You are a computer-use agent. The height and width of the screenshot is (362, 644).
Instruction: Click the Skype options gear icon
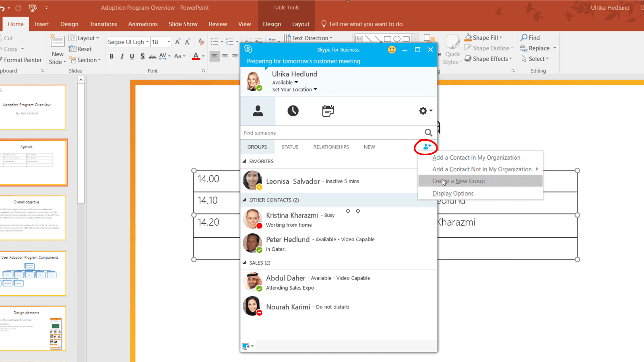pos(423,111)
